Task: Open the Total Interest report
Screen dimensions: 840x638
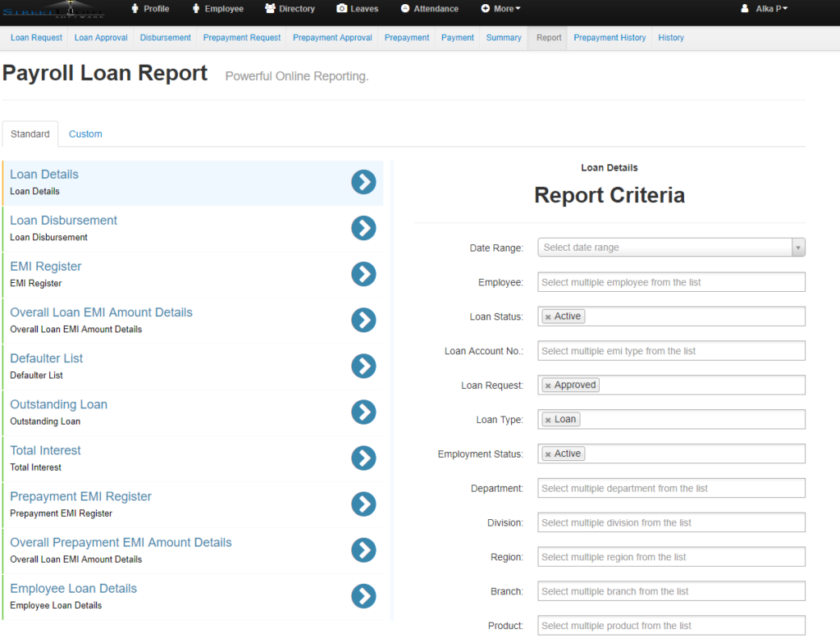Action: (x=363, y=458)
